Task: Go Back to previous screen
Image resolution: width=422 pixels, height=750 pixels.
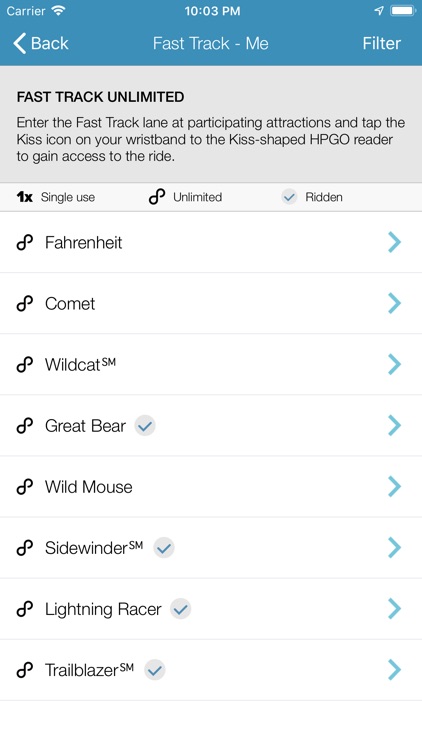Action: coord(41,44)
